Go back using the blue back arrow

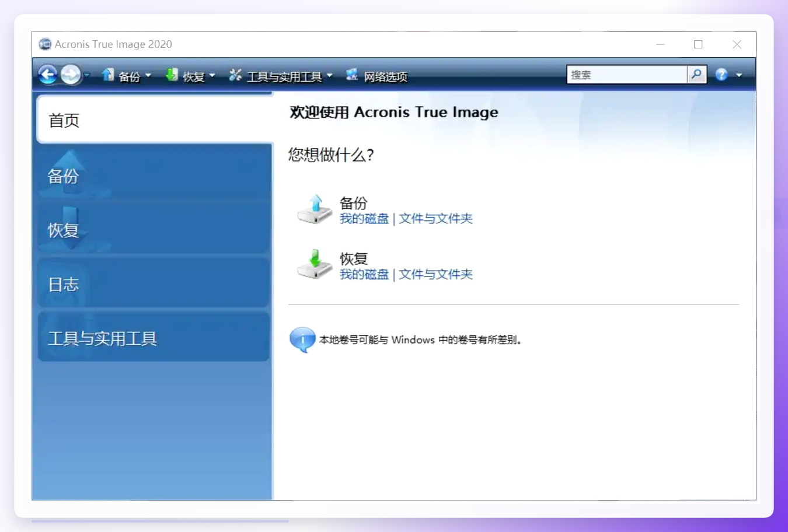(x=48, y=75)
